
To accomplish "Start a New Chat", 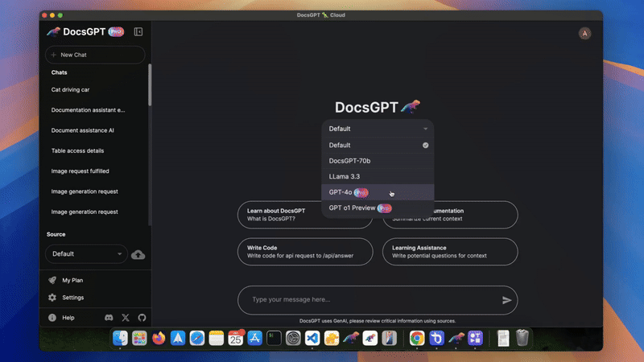I will pos(95,55).
